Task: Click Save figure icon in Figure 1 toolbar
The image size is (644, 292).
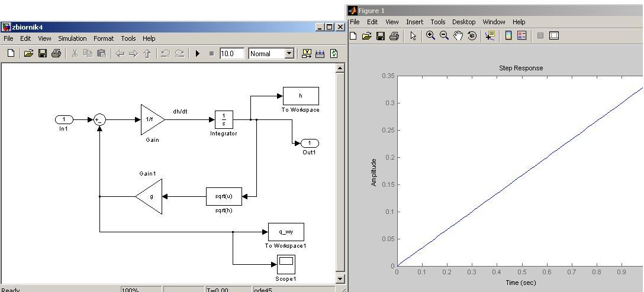Action: [381, 36]
